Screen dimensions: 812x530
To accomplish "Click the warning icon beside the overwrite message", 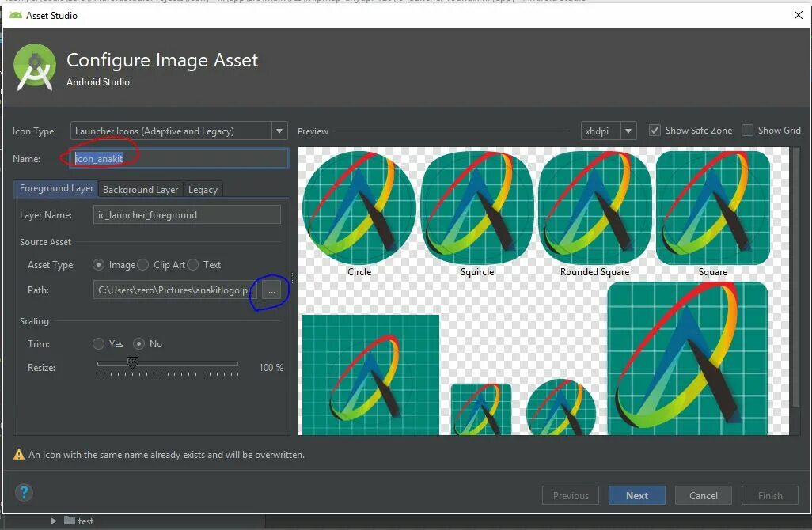I will 19,454.
